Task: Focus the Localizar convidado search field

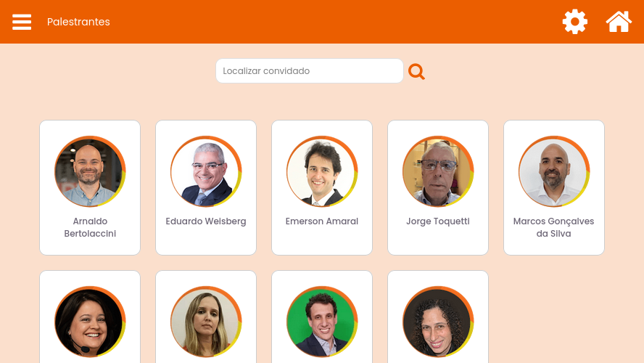Action: [310, 70]
